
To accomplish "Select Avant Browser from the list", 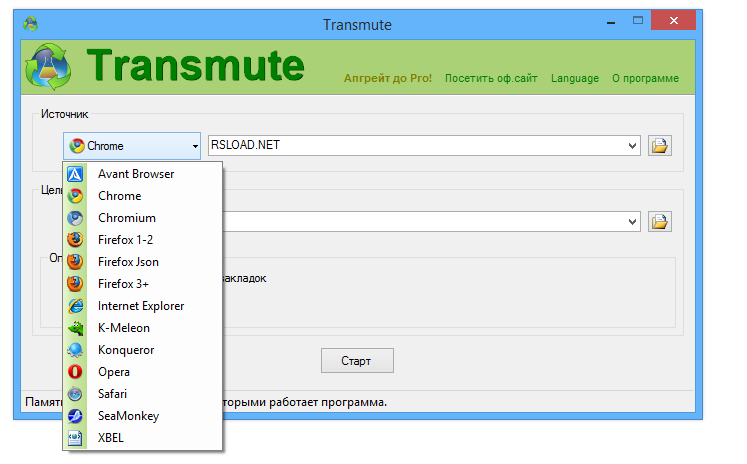I will point(142,174).
